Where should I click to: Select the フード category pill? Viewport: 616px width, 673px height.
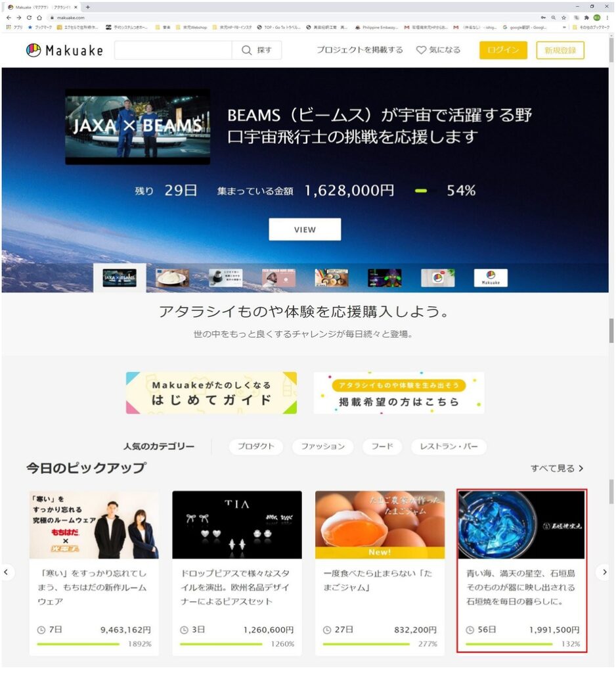click(382, 446)
